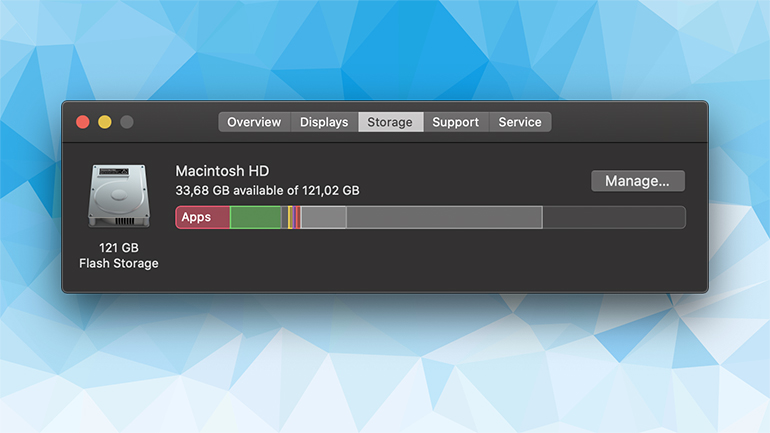The height and width of the screenshot is (433, 770).
Task: Click the light gray storage bar segment
Action: point(324,217)
